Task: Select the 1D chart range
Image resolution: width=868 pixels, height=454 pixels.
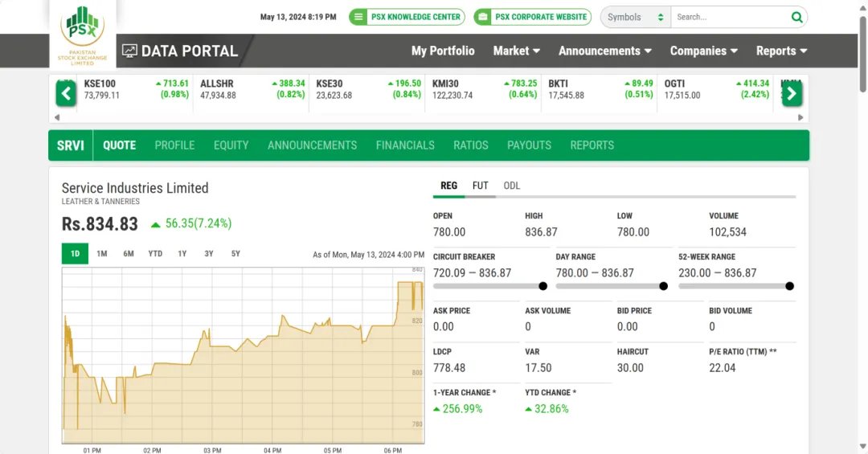Action: [x=75, y=254]
